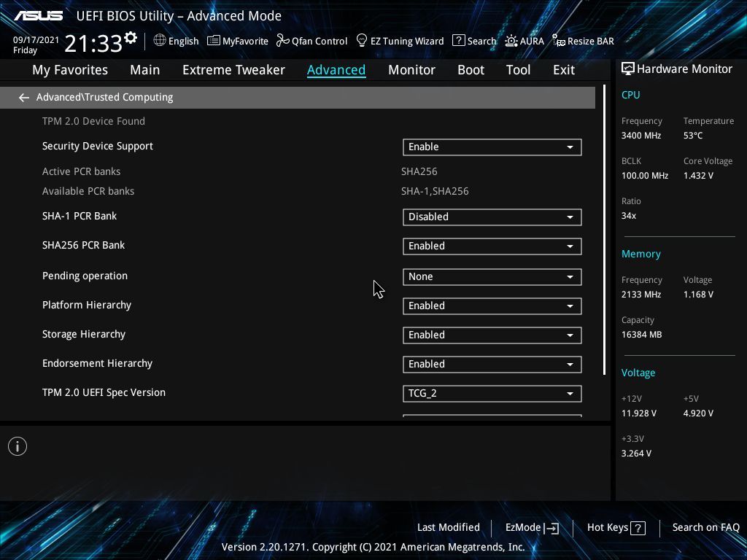This screenshot has height=560, width=747.
Task: Click 53°C temperature value
Action: click(693, 136)
